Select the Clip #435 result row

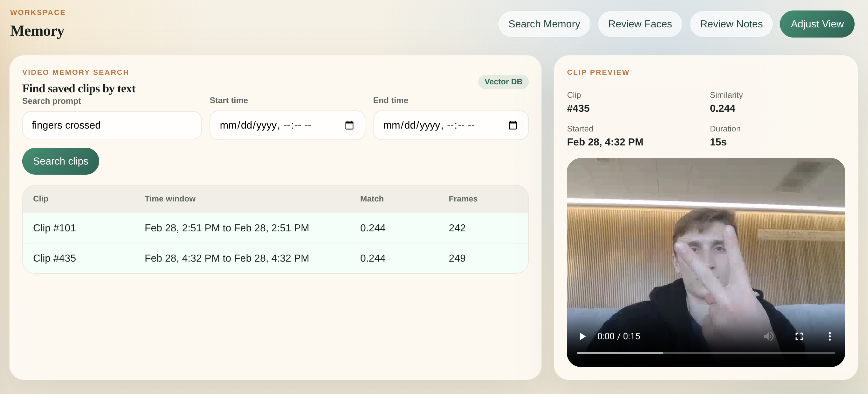[x=275, y=258]
